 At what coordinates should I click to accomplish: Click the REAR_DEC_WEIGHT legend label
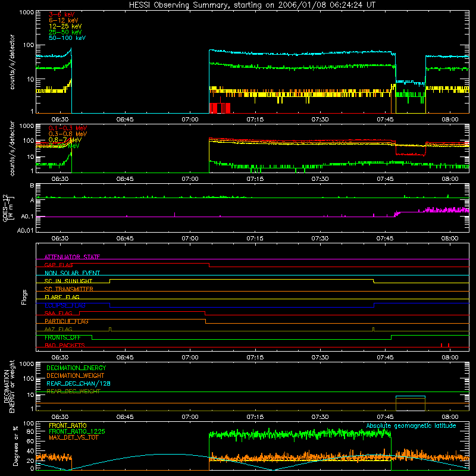point(73,392)
